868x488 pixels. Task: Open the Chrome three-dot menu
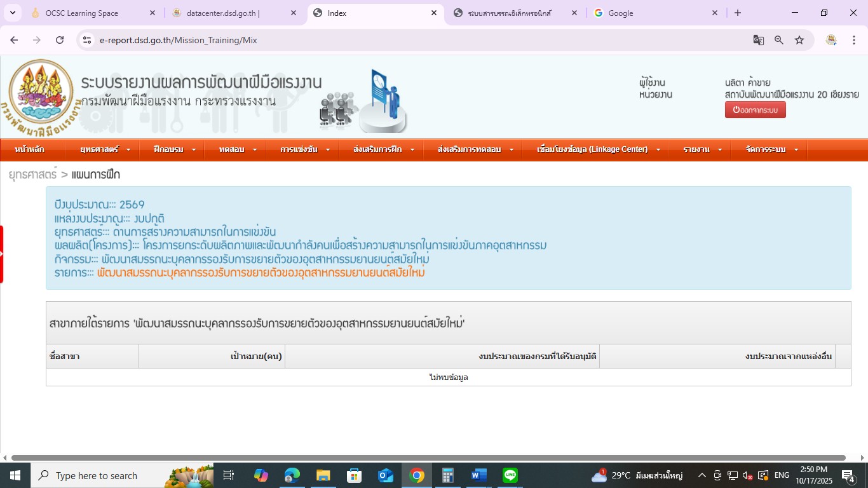[854, 40]
